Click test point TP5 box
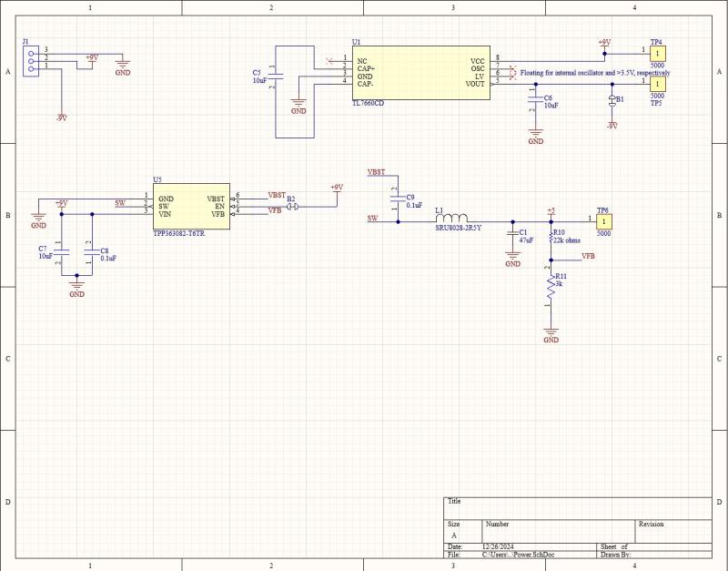 656,82
